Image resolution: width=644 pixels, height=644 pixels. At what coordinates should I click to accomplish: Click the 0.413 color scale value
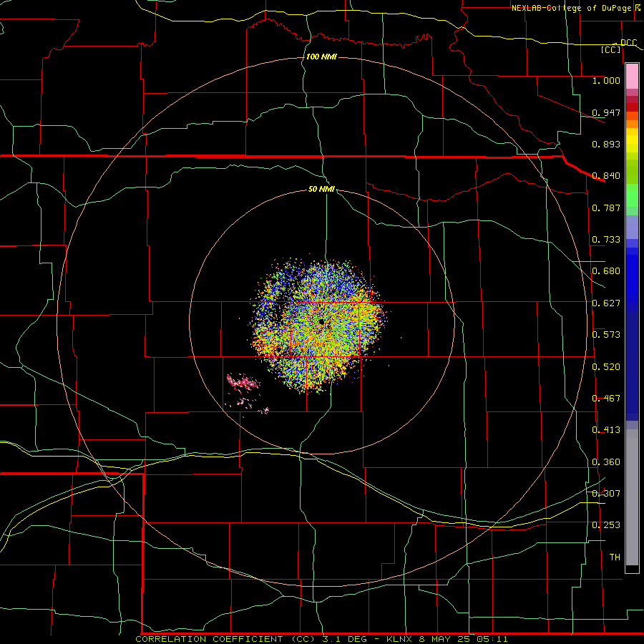[x=606, y=430]
